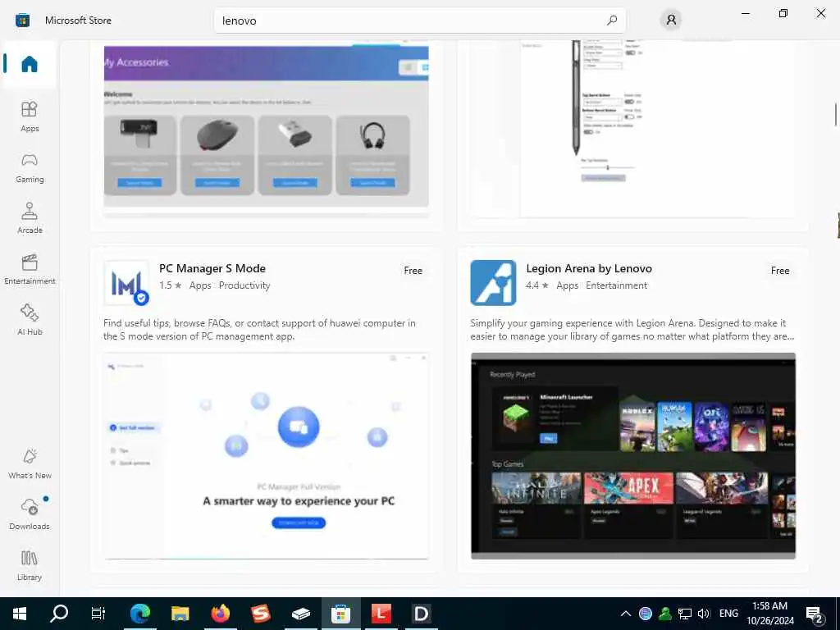Click the 4.4 star rating of Legion Arena
This screenshot has width=840, height=630.
coord(537,285)
